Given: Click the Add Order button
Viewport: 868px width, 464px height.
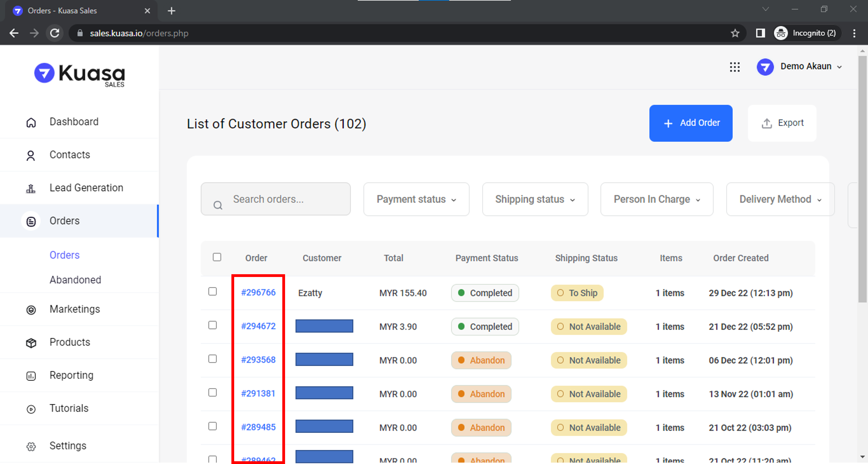Looking at the screenshot, I should (690, 123).
